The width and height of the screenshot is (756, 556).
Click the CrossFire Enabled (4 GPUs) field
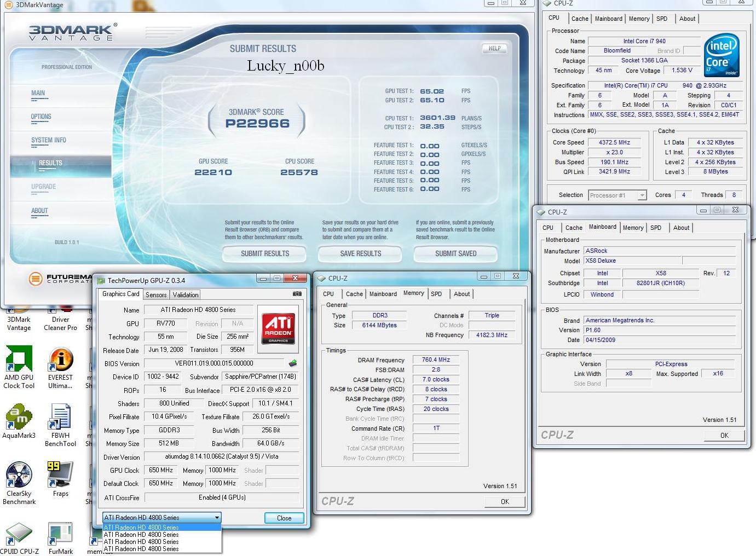(222, 497)
